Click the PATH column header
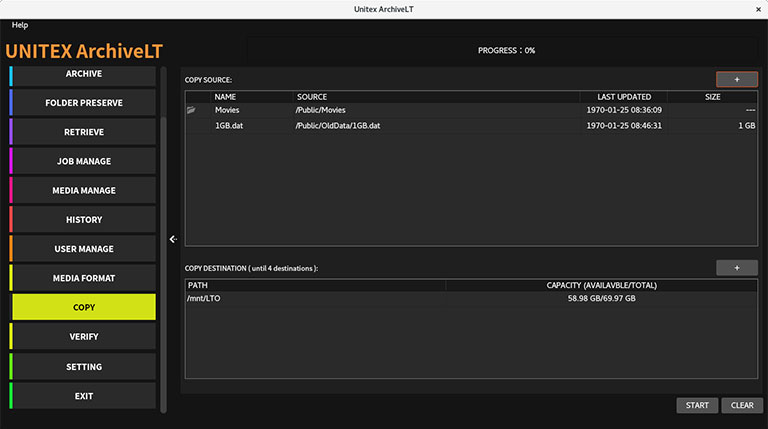 point(315,285)
